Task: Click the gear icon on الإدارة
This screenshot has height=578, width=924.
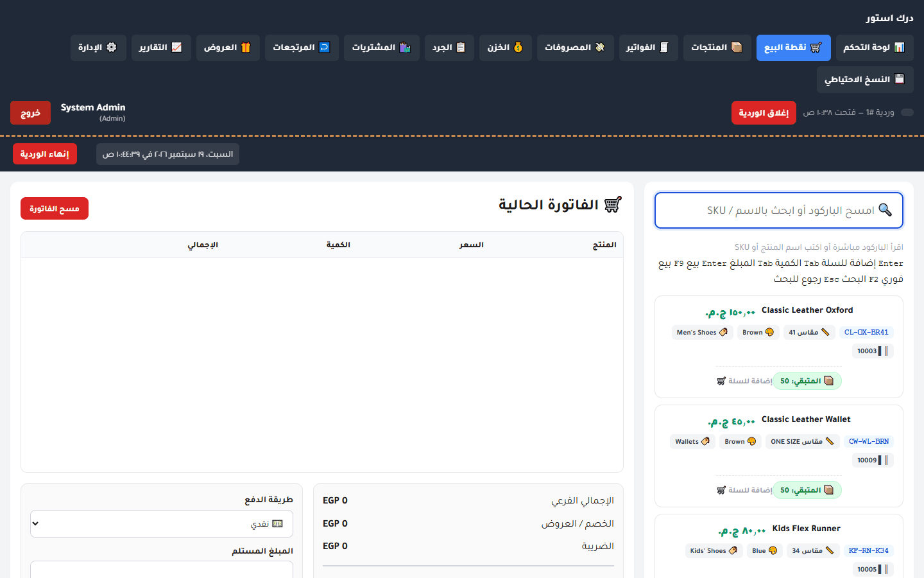Action: (112, 48)
